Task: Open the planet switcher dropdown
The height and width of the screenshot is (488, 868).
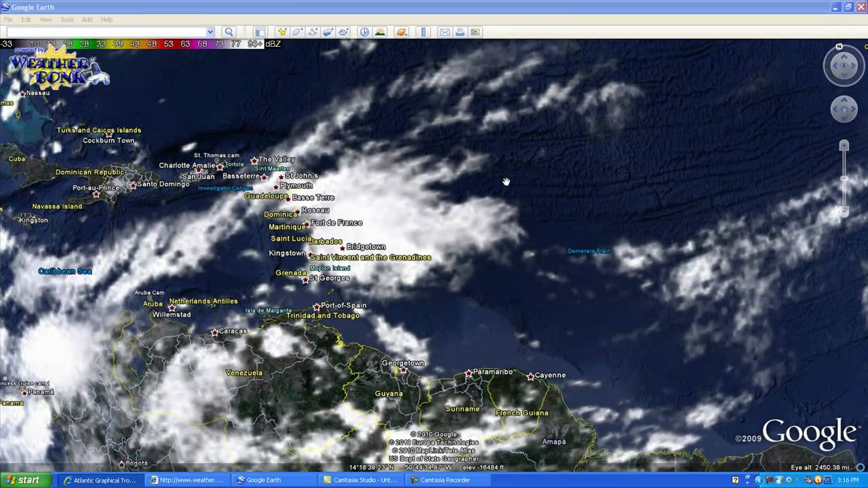Action: [401, 32]
